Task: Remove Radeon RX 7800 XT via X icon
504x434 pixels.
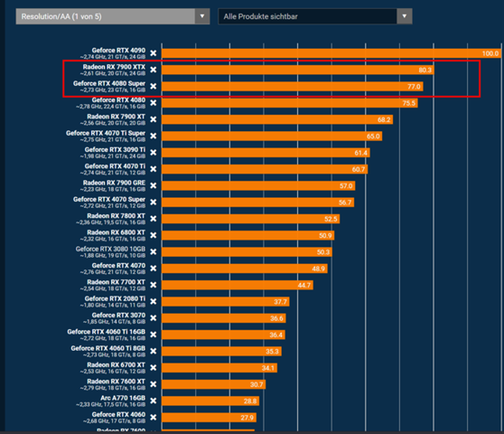Action: click(154, 219)
